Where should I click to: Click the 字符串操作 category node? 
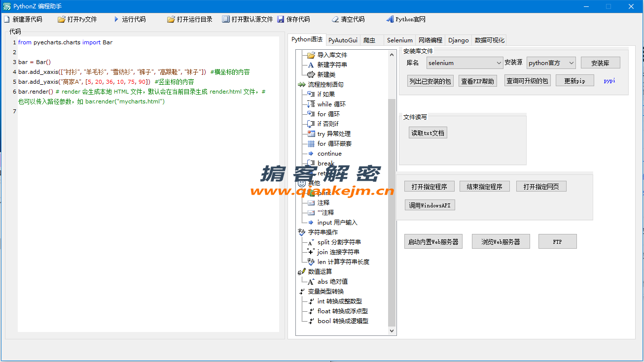point(322,232)
